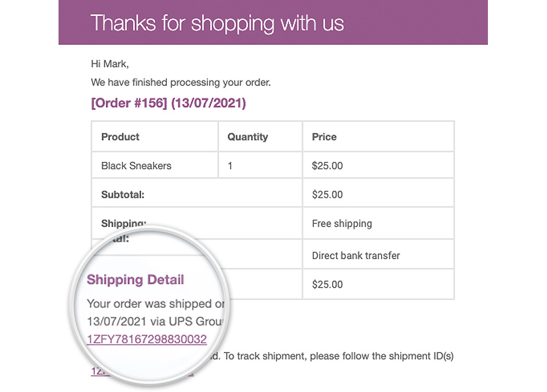This screenshot has width=547, height=392.
Task: Click the Order #156 heading link
Action: pos(168,103)
